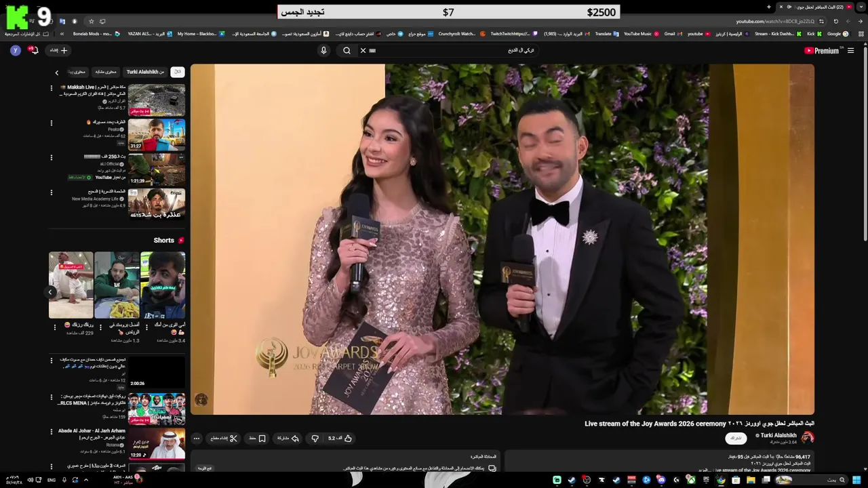Run the search with the magnifier icon
868x488 pixels.
(x=347, y=50)
